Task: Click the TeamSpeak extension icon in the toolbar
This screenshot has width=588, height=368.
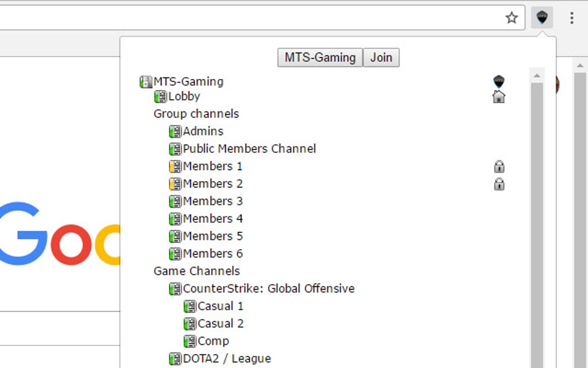Action: (x=542, y=17)
